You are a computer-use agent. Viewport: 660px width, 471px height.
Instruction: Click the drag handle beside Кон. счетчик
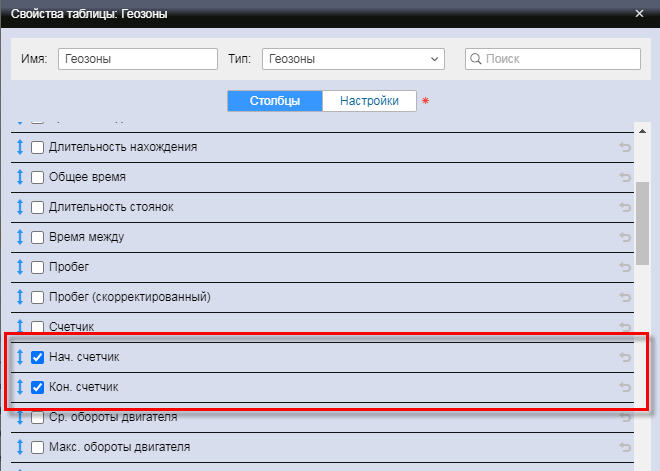(19, 387)
